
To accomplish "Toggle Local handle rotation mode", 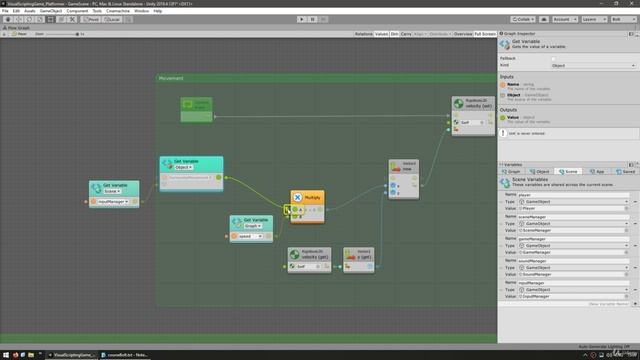I will click(111, 19).
